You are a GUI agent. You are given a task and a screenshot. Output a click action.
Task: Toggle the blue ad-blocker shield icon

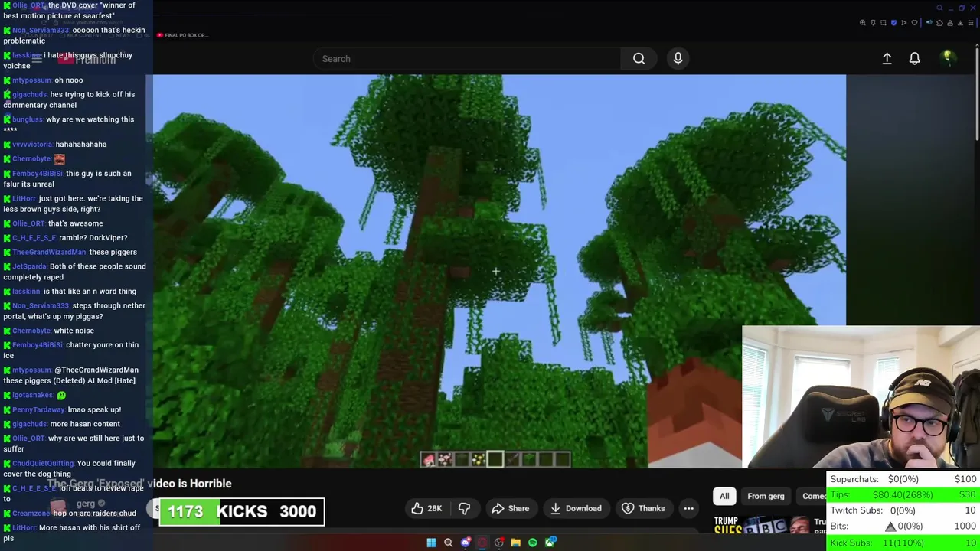(893, 23)
